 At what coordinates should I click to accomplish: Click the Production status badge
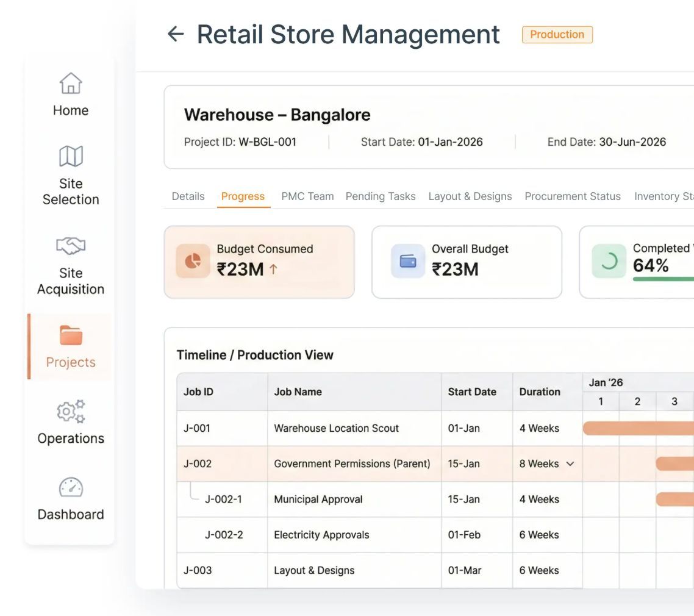(x=557, y=35)
